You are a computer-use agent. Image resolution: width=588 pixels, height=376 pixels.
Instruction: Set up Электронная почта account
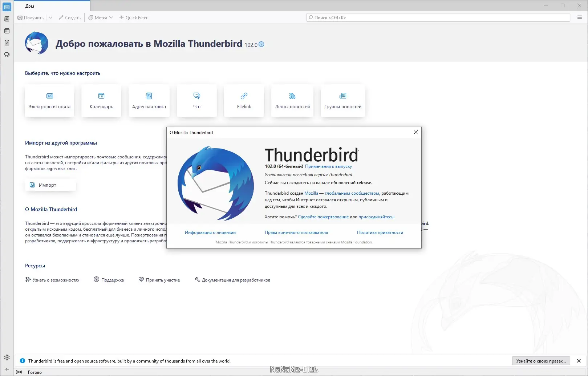point(49,101)
